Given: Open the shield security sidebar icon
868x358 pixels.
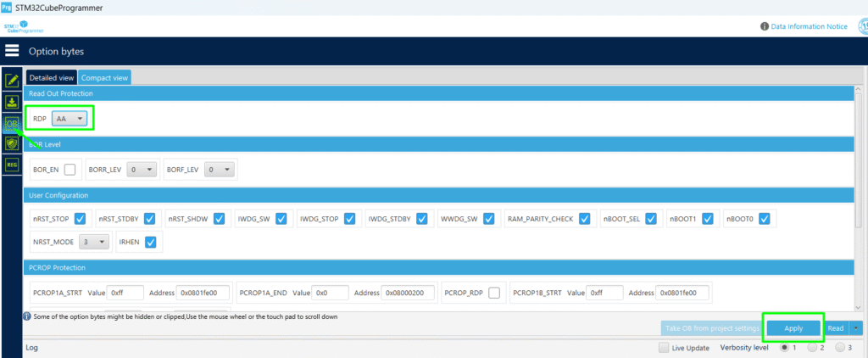Looking at the screenshot, I should click(x=12, y=144).
